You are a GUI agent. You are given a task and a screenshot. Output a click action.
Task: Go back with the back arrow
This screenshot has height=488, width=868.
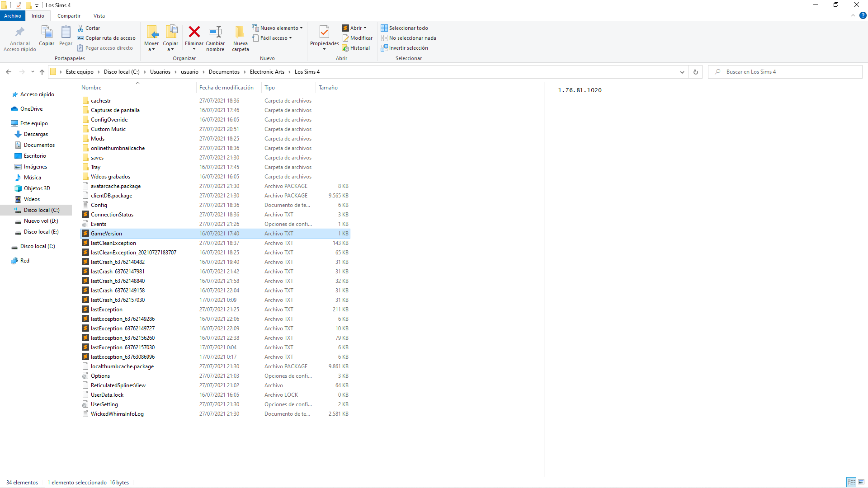pyautogui.click(x=9, y=72)
